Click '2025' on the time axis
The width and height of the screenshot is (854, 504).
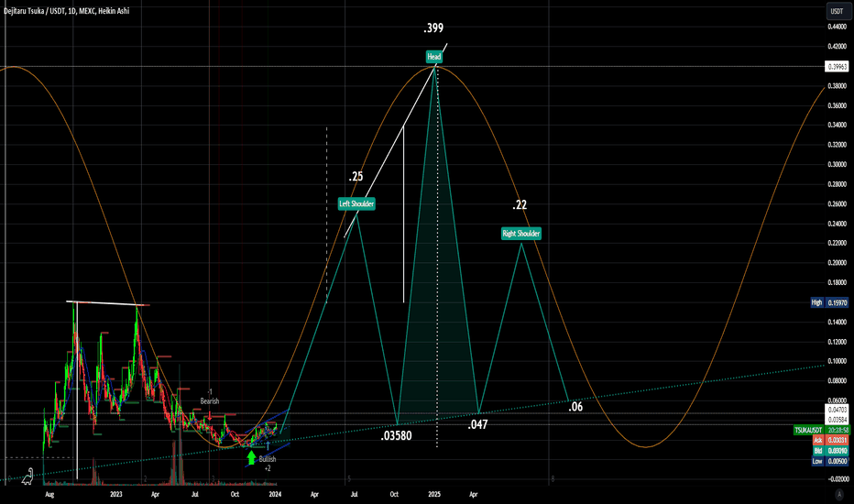point(434,495)
